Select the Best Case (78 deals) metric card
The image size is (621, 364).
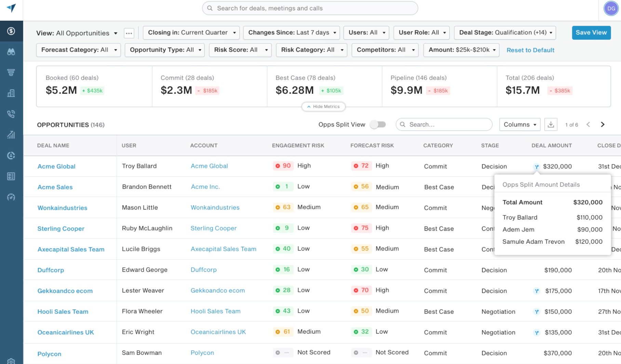[325, 86]
